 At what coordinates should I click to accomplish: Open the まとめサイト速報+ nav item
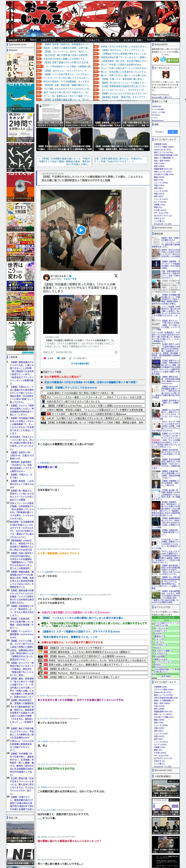pos(133,40)
